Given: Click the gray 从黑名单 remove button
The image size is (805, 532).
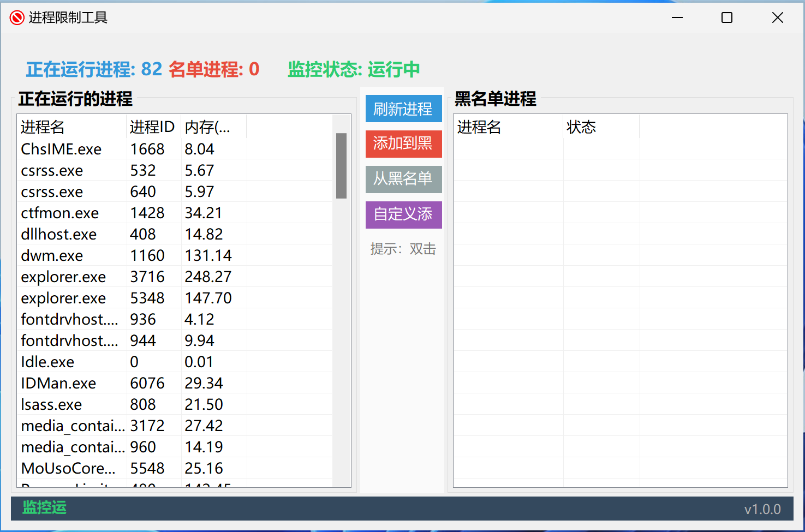Looking at the screenshot, I should coord(403,179).
